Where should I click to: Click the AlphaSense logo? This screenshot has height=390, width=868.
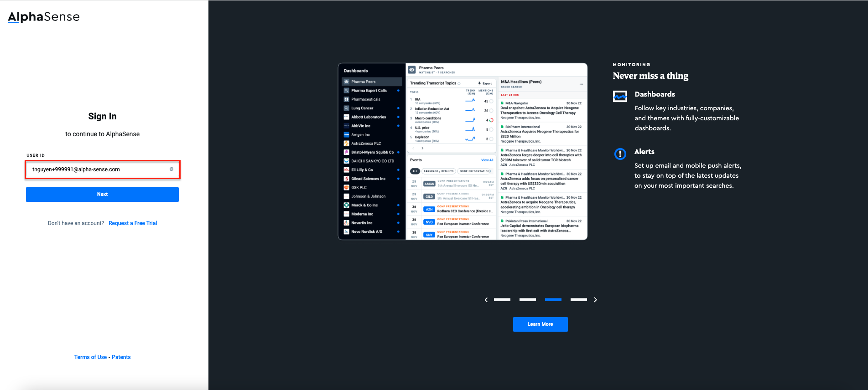tap(44, 17)
